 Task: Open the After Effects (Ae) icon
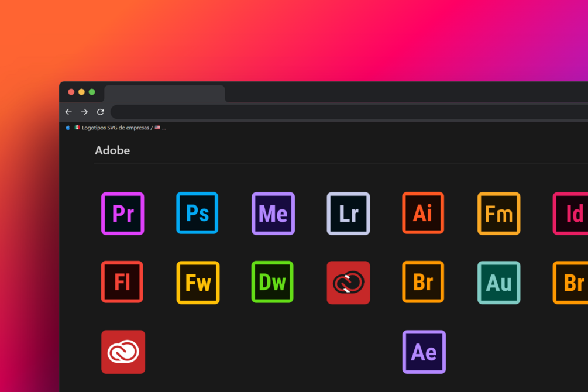click(424, 352)
